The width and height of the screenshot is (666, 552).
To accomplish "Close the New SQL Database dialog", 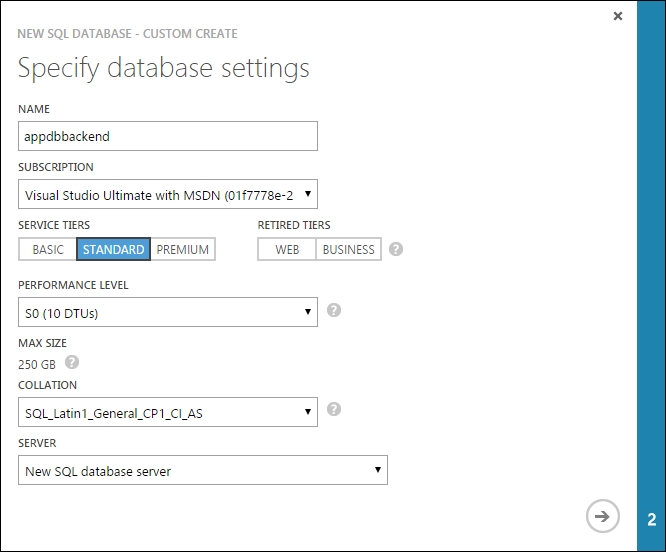I will pos(618,16).
